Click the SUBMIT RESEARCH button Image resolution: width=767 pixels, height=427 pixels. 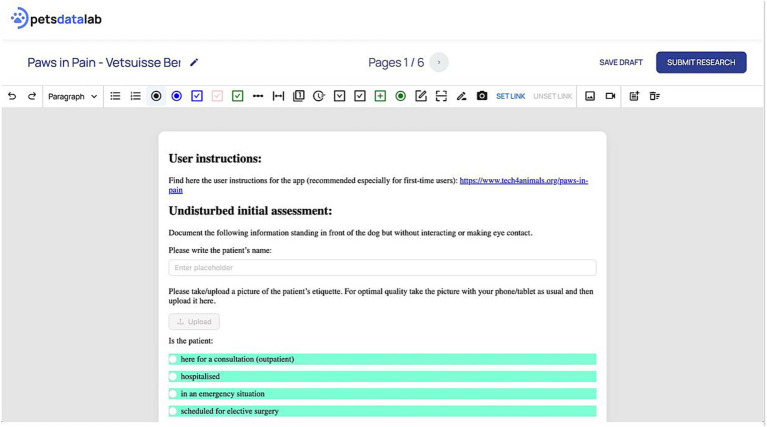click(701, 63)
